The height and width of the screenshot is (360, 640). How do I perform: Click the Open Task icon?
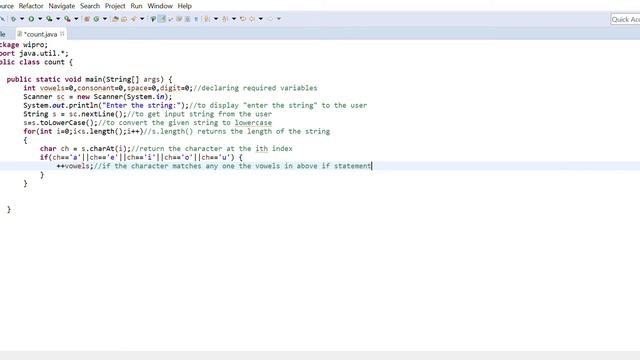click(124, 19)
